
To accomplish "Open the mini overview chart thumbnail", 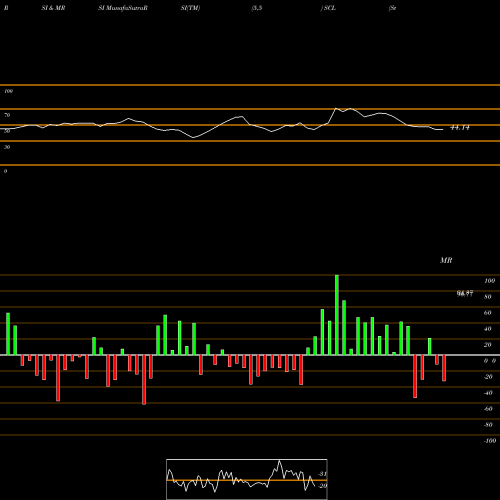I will 247,479.
